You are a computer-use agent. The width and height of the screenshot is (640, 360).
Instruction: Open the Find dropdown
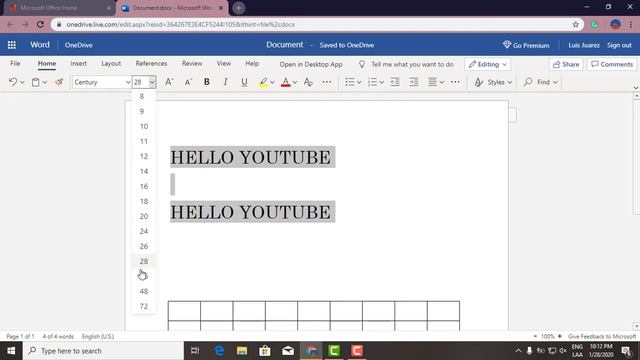coord(540,82)
